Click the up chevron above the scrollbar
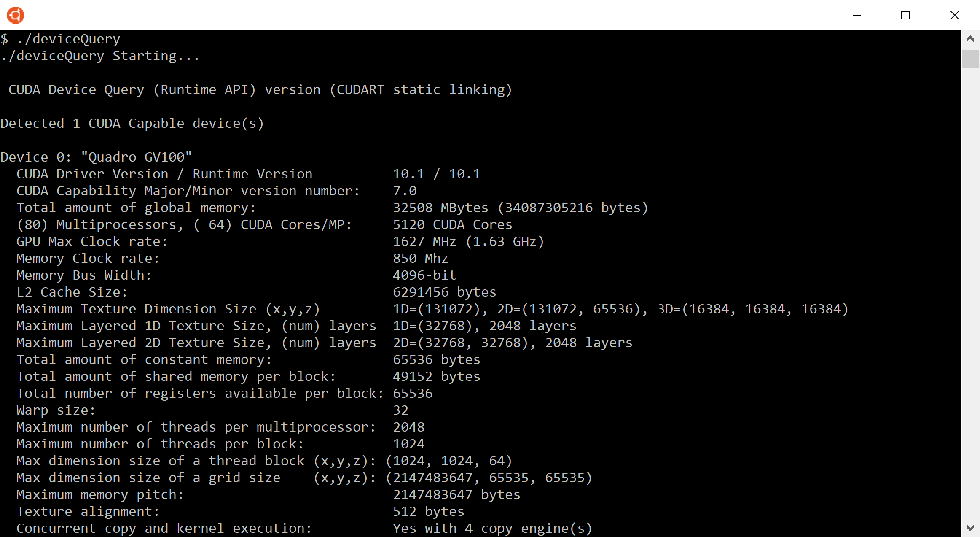The height and width of the screenshot is (537, 980). [x=971, y=39]
